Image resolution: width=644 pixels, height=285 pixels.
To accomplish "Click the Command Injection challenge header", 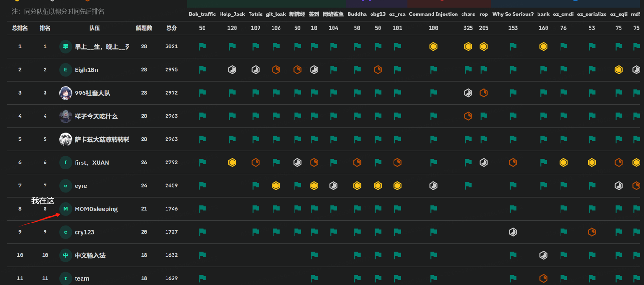I will click(x=433, y=14).
